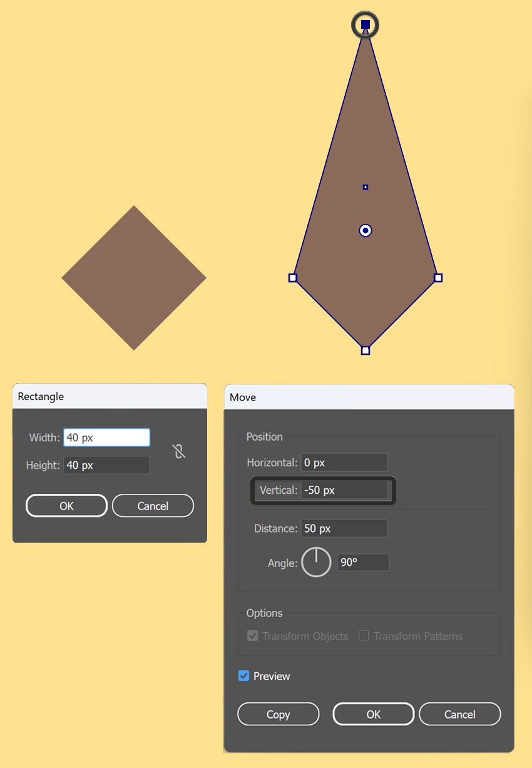Toggle the Transform Objects checkbox

(x=253, y=636)
